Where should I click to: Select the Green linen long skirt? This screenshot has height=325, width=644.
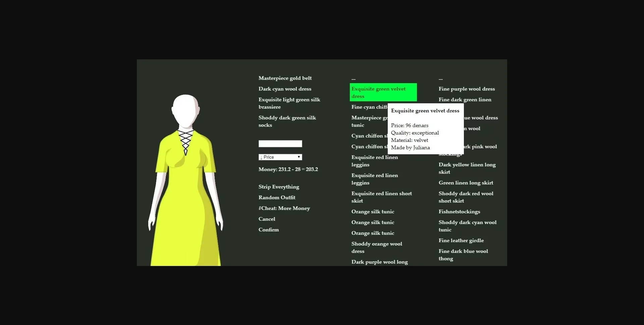click(466, 182)
